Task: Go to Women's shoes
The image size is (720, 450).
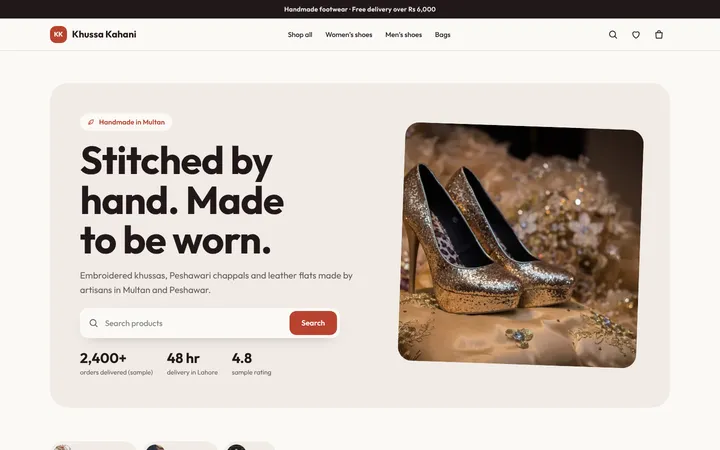Action: click(x=349, y=35)
